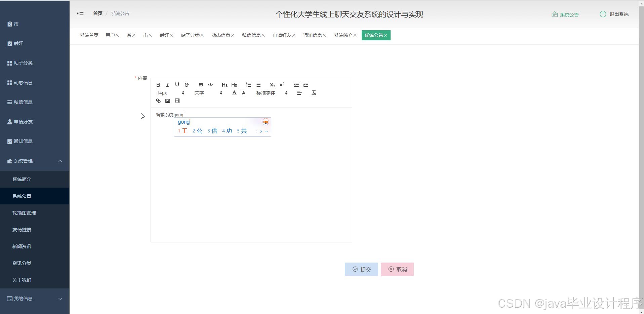Open the text alignment options
Image resolution: width=644 pixels, height=314 pixels.
299,93
